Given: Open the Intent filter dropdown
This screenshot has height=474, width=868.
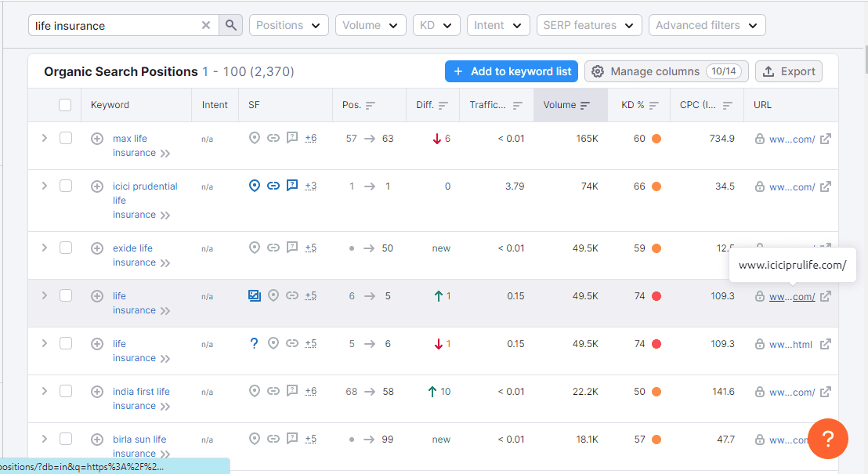Looking at the screenshot, I should (498, 26).
